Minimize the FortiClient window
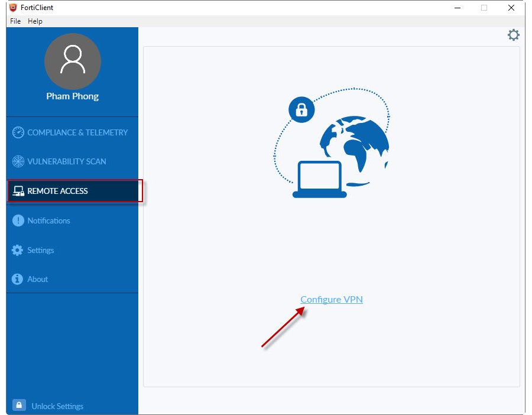 458,8
